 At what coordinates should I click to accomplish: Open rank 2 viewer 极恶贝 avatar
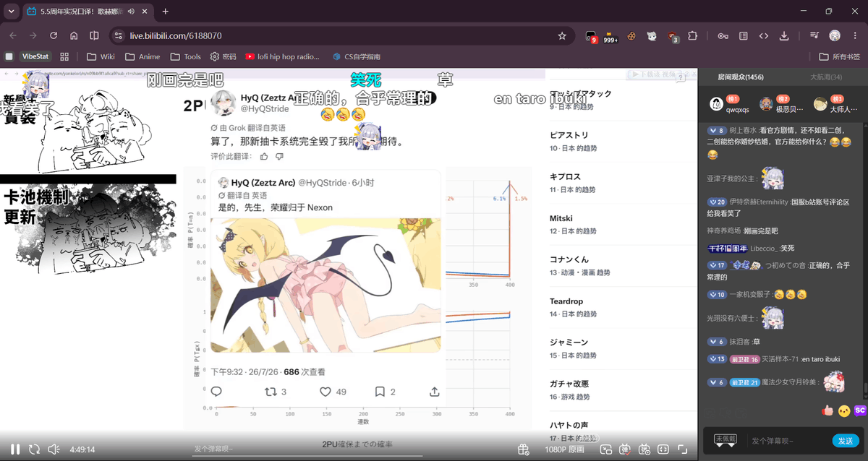766,104
